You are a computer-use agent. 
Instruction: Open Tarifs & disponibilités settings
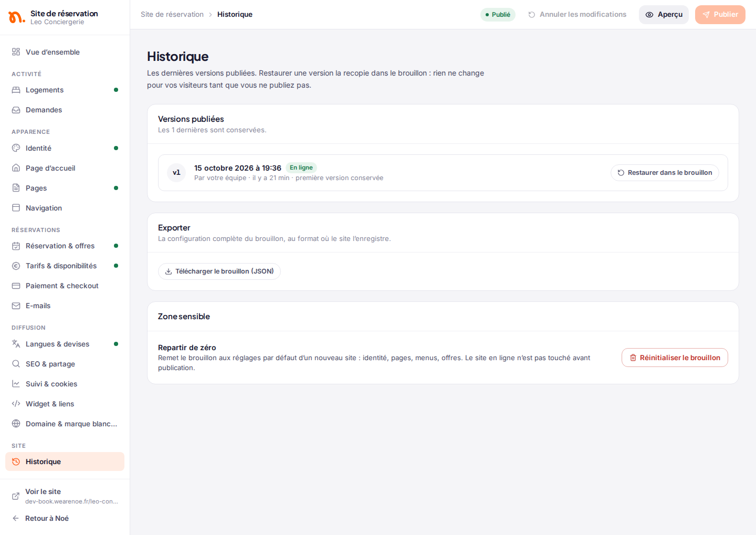click(65, 266)
